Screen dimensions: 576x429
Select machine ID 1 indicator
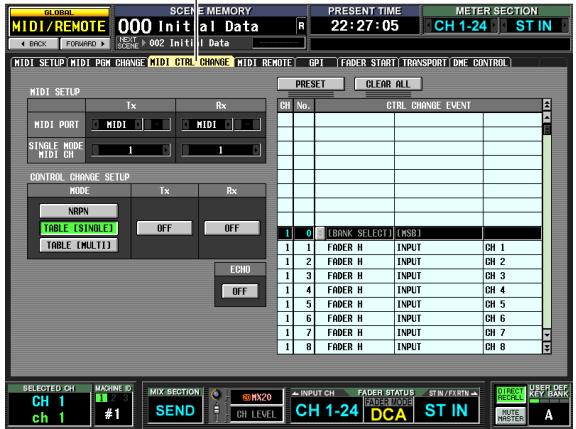(x=101, y=398)
